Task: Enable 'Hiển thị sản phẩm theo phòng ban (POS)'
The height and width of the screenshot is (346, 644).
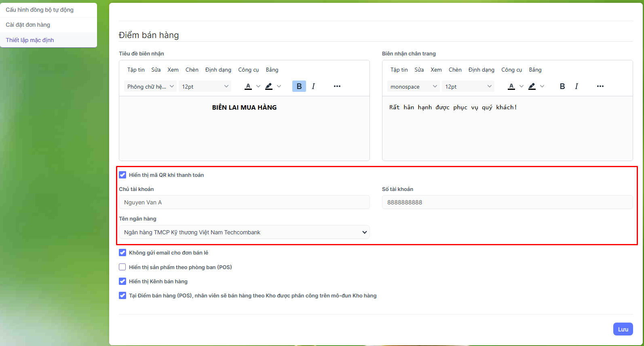Action: (x=122, y=267)
